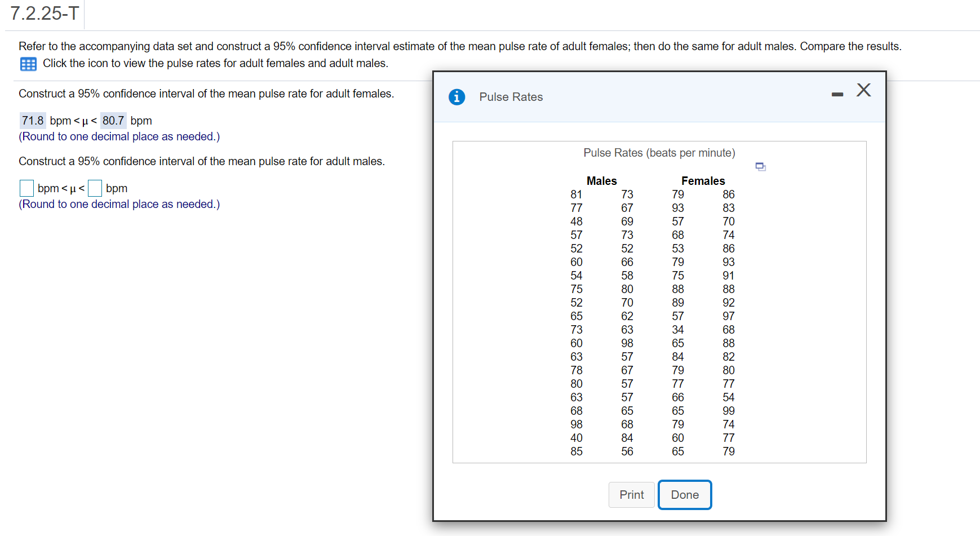Close the Pulse Rates popup window

coord(863,90)
